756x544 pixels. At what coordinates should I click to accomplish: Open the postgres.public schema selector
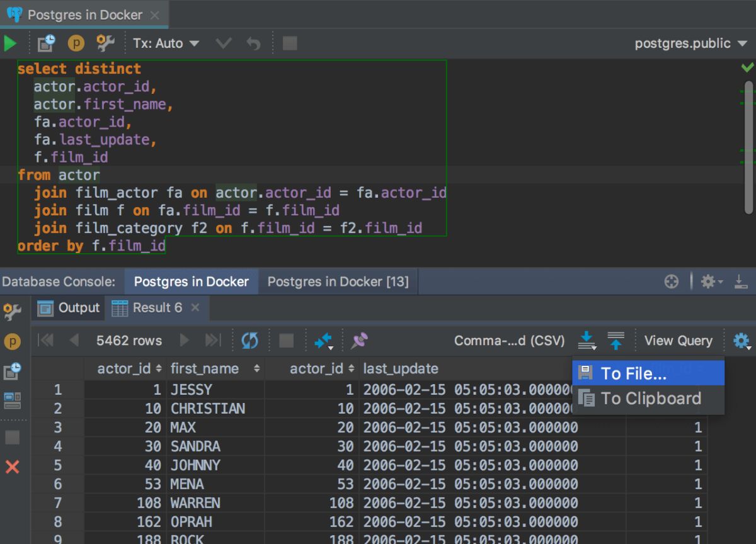pos(690,43)
